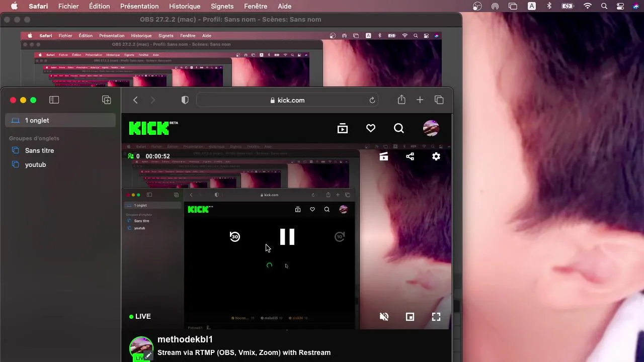644x362 pixels.
Task: Select the 1 onglet sidebar item
Action: pyautogui.click(x=60, y=120)
